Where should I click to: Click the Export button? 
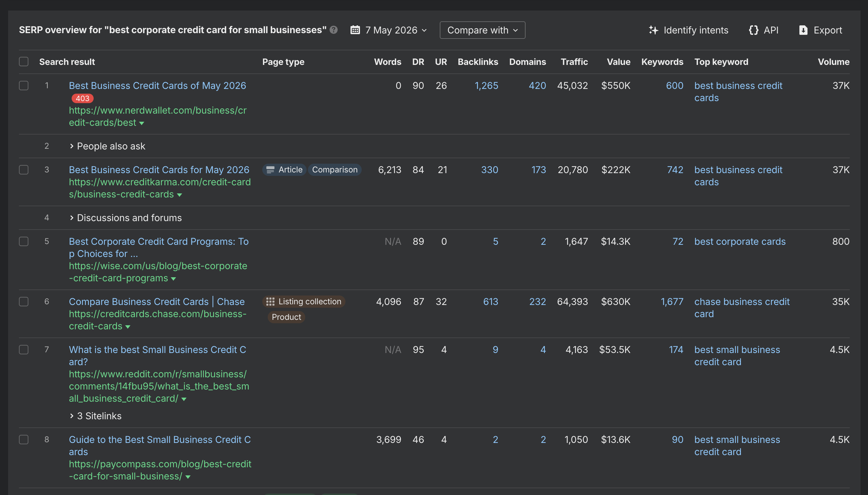pos(820,30)
